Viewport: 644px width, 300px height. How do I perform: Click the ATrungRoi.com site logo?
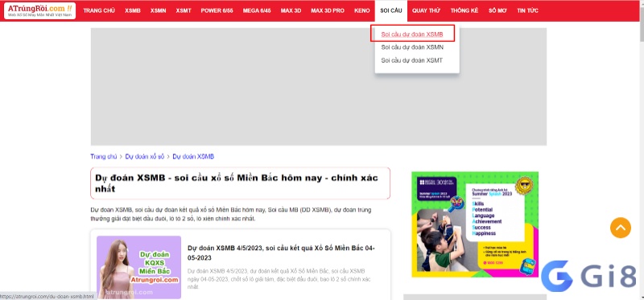(x=39, y=10)
